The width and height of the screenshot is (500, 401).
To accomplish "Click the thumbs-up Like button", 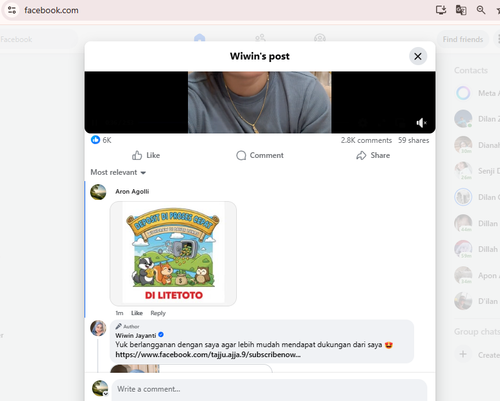I will 146,155.
